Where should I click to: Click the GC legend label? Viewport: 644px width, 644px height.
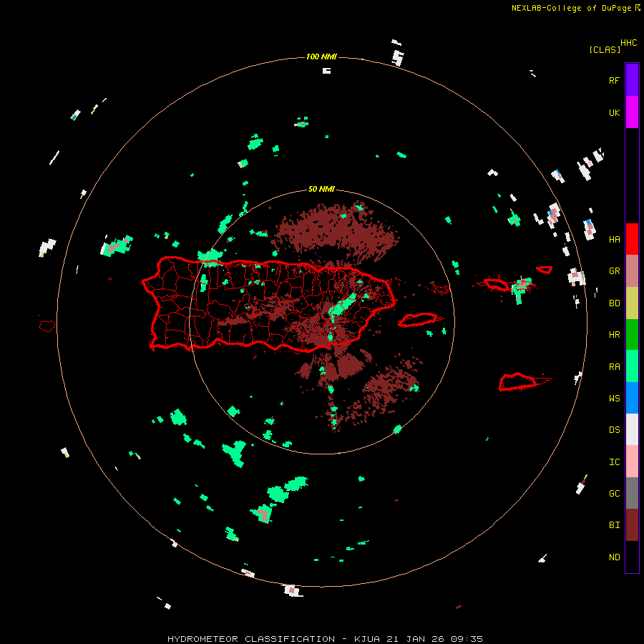[x=614, y=493]
